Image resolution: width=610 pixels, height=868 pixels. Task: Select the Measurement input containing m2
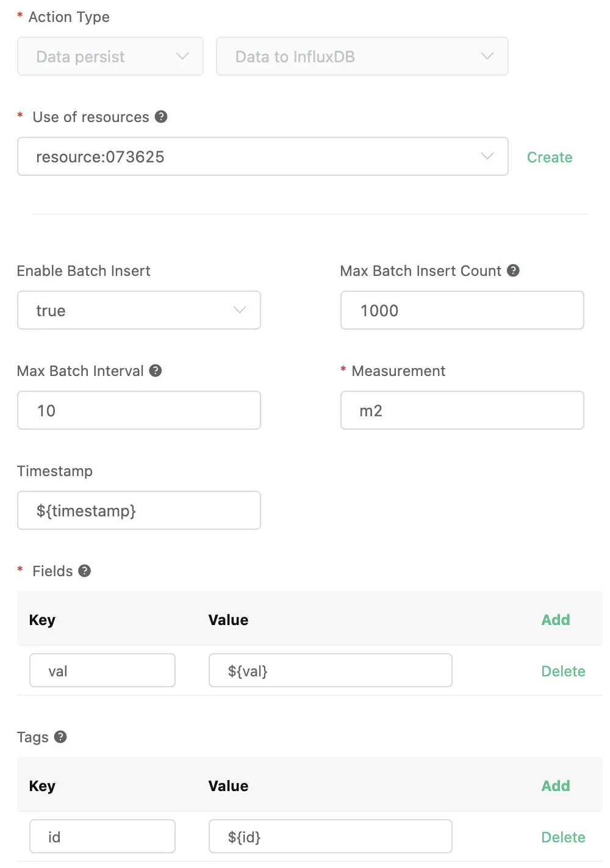(x=462, y=411)
